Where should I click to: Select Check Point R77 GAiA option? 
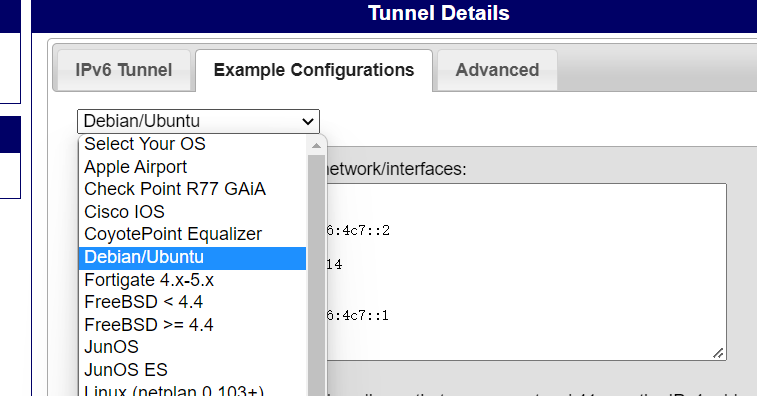(193, 189)
